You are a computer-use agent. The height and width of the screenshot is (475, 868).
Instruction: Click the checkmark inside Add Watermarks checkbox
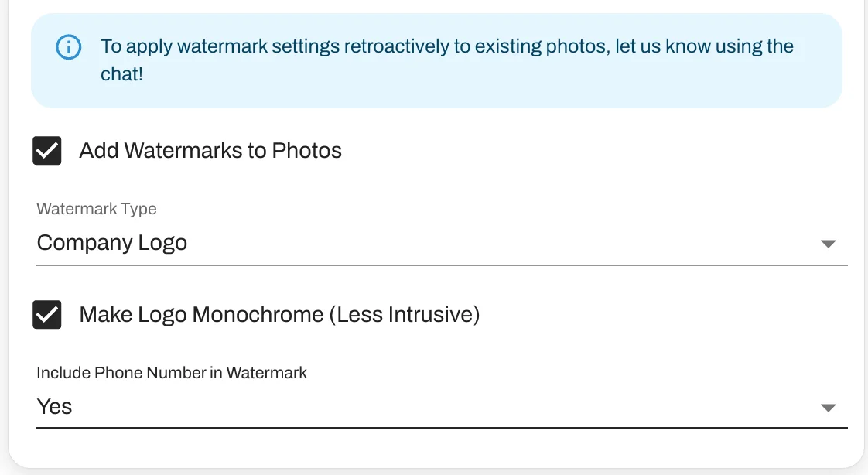click(x=46, y=151)
